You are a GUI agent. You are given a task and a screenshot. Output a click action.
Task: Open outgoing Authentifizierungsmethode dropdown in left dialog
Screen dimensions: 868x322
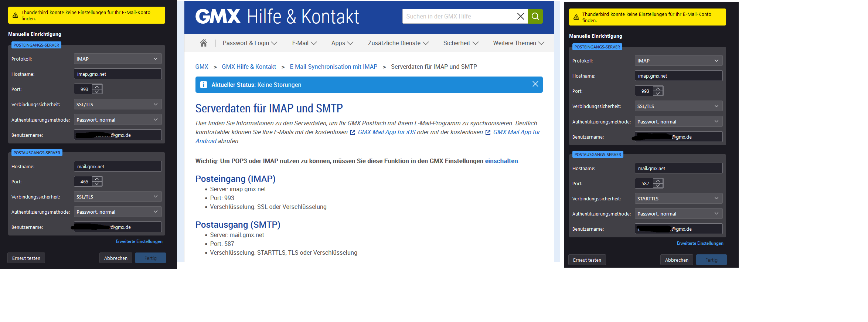pyautogui.click(x=118, y=212)
